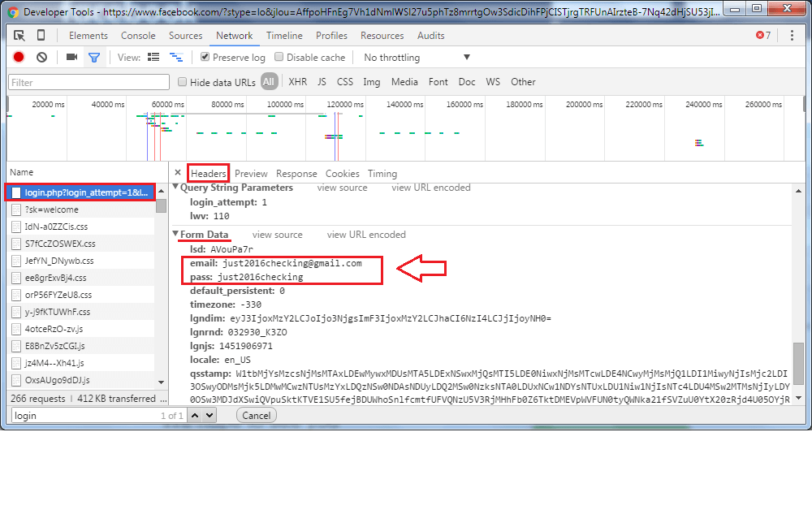Image resolution: width=812 pixels, height=514 pixels.
Task: Click the Chrome icon in title bar
Action: [x=13, y=11]
